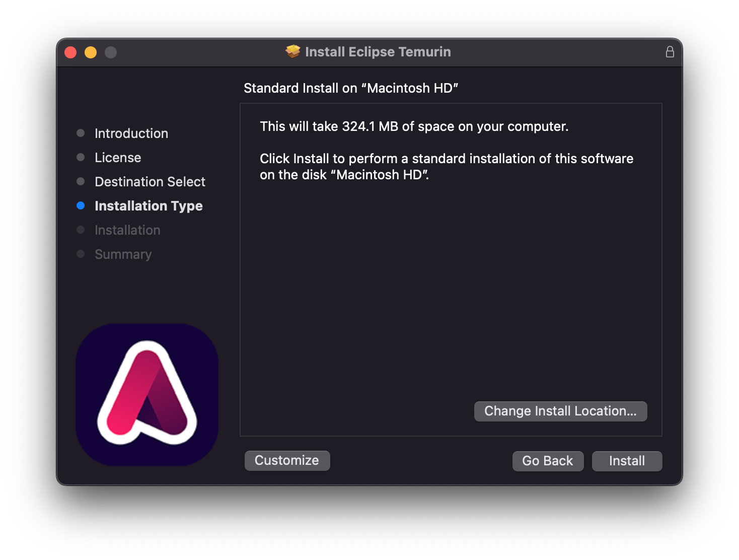This screenshot has width=739, height=560.
Task: Click Change Install Location button
Action: [x=560, y=411]
